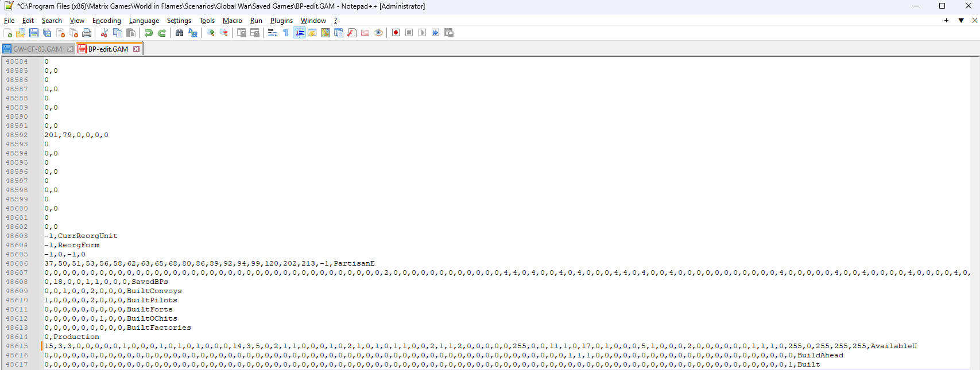Click the Monitoring eye icon
This screenshot has height=370, width=980.
378,33
